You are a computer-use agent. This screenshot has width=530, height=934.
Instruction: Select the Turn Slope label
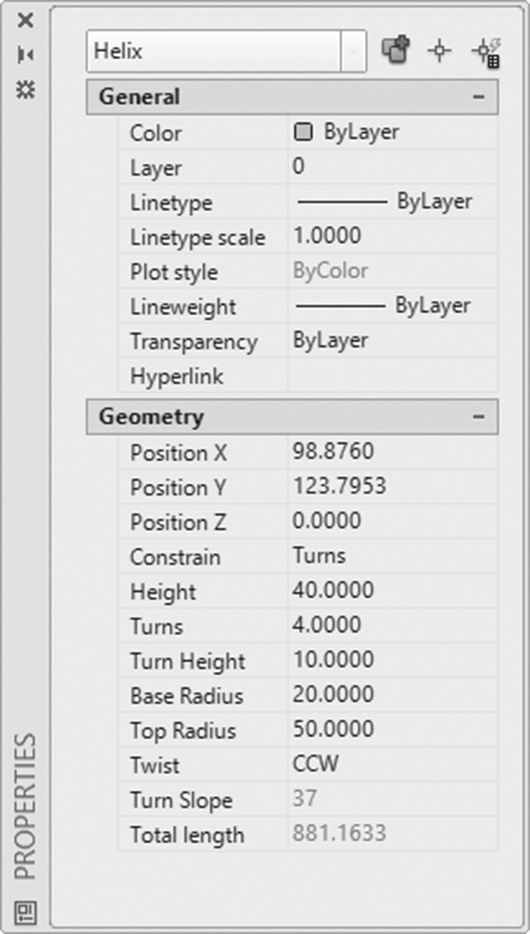tap(182, 800)
